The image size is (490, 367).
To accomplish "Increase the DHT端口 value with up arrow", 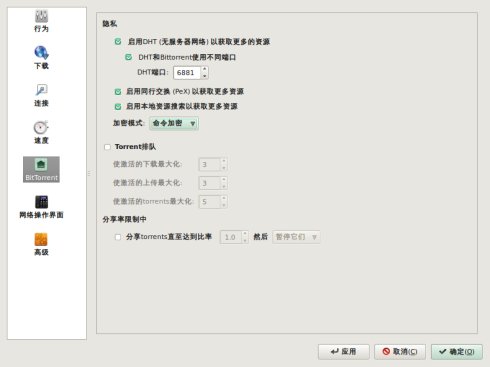I will click(x=205, y=69).
